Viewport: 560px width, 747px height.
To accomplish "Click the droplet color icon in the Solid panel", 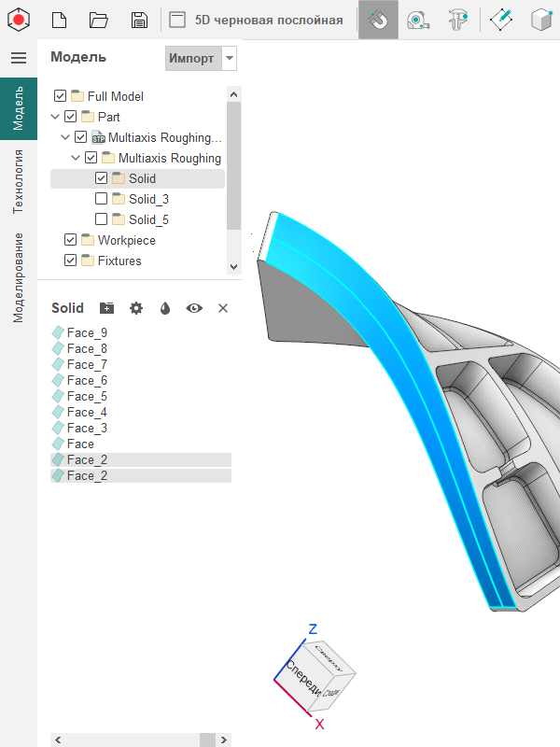I will click(x=165, y=308).
